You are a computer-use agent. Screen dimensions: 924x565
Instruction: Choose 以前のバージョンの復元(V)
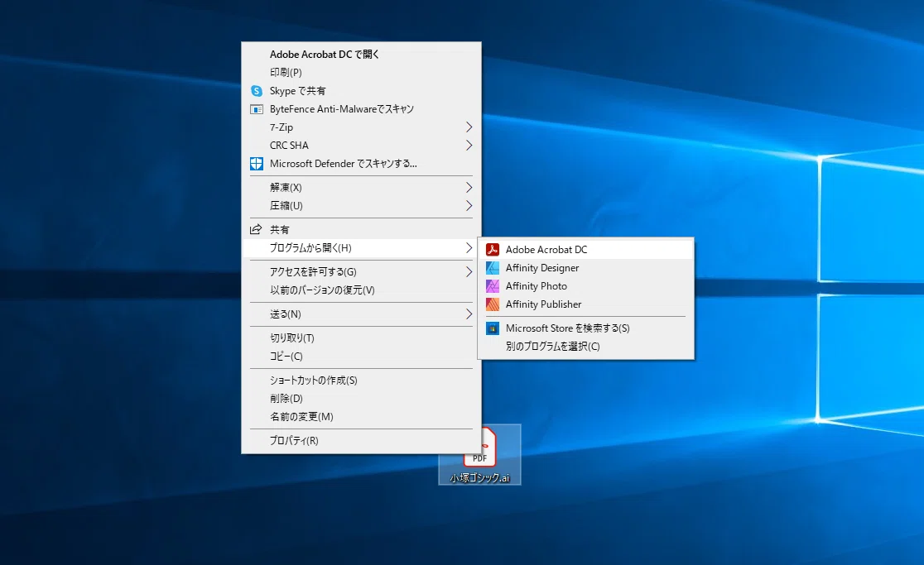(361, 290)
